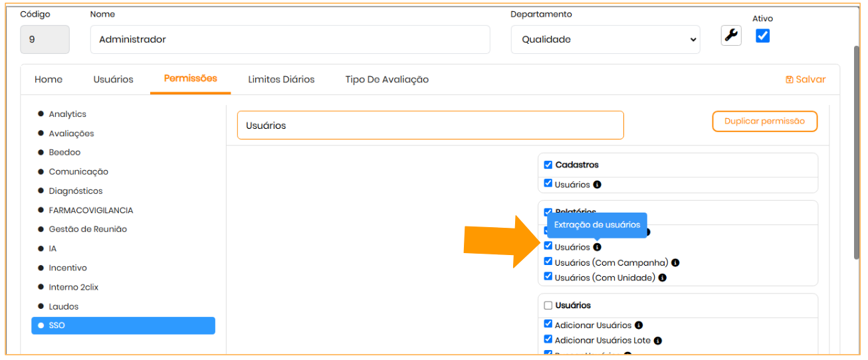Click the wrench icon next to Departamento
Screen dimensions: 868x360
click(731, 36)
